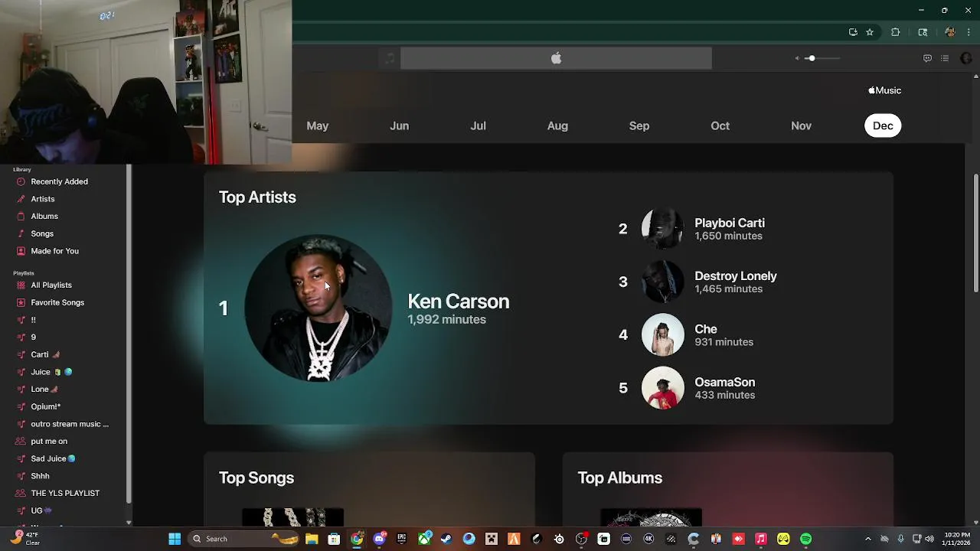Screen dimensions: 980x551
Task: Select the Oct month tab
Action: coord(720,126)
